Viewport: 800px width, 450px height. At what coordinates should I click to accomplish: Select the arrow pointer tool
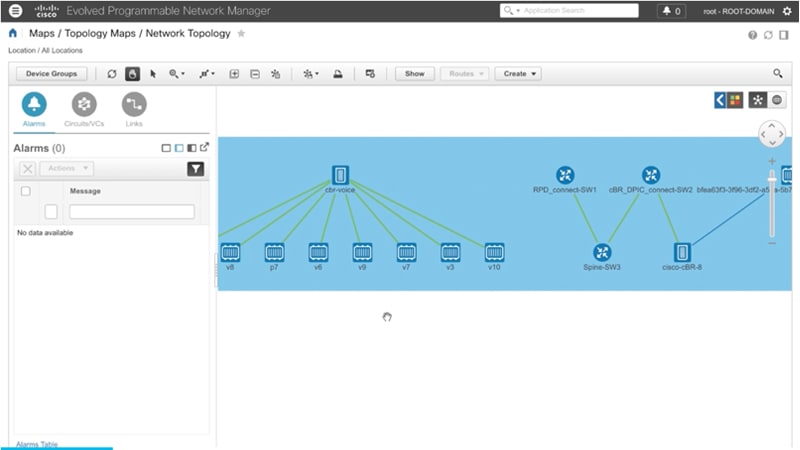pos(153,74)
